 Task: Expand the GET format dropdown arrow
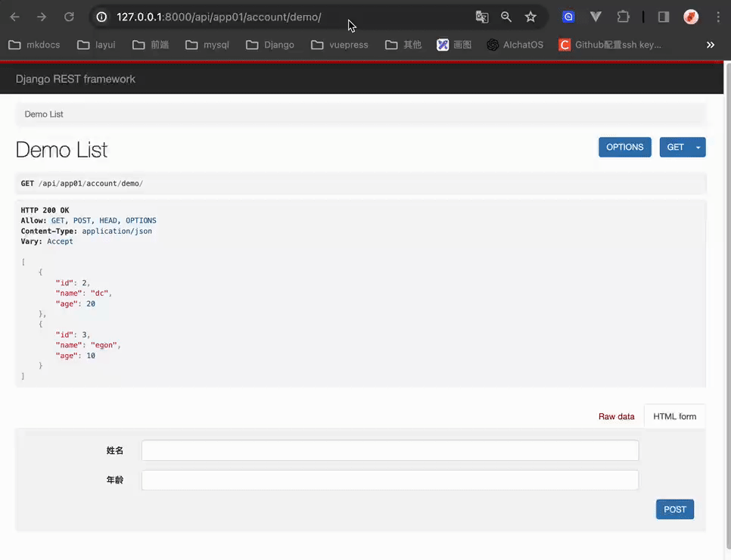click(x=698, y=147)
